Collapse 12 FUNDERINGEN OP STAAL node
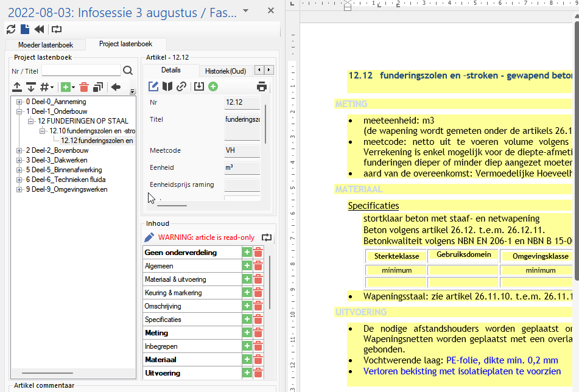This screenshot has width=579, height=392. click(x=30, y=121)
